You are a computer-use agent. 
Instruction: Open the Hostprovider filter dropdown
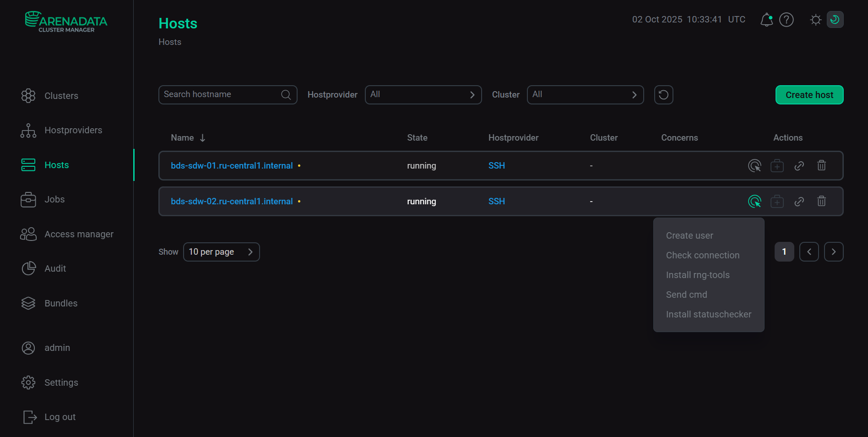click(x=423, y=95)
